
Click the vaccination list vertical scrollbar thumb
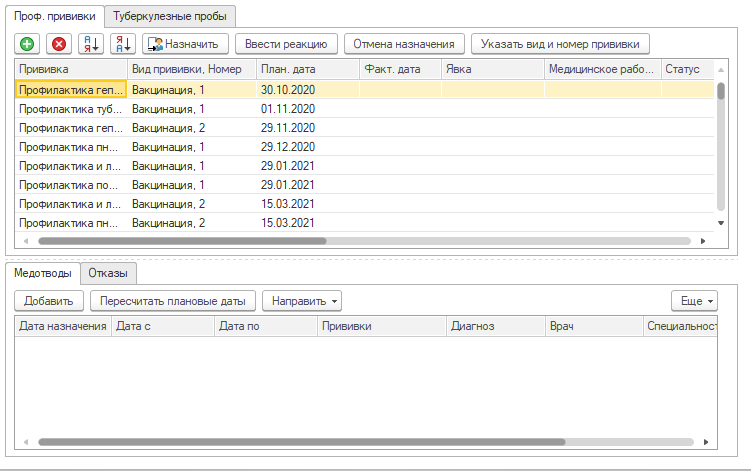721,91
